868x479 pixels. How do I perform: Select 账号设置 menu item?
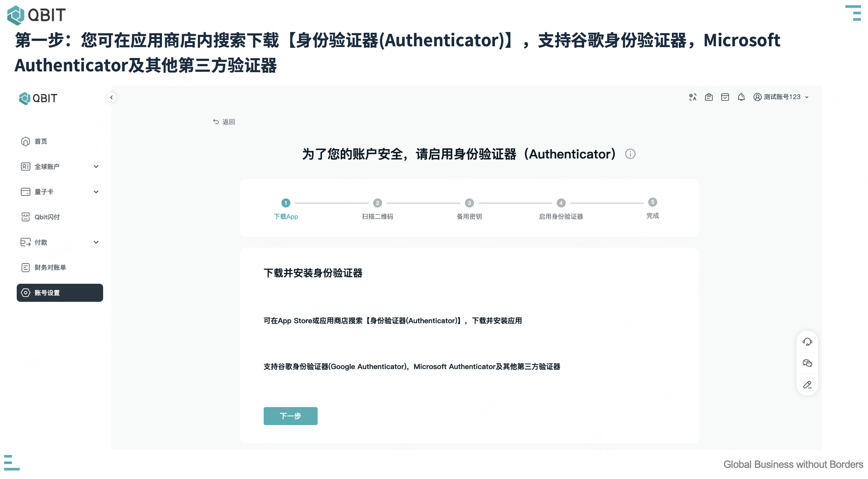click(x=60, y=293)
